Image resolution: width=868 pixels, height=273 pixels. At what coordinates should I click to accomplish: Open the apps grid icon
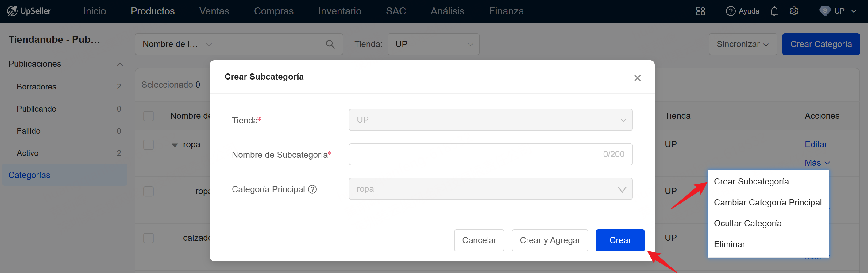click(x=700, y=11)
